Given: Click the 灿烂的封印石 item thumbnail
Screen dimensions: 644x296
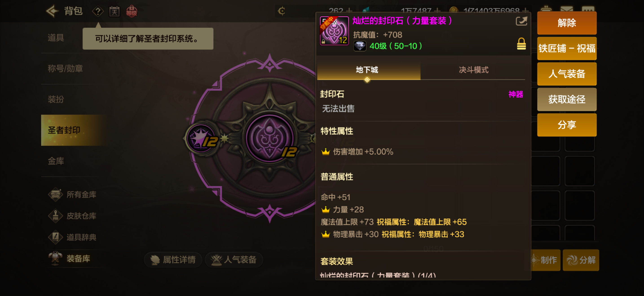Looking at the screenshot, I should click(334, 31).
